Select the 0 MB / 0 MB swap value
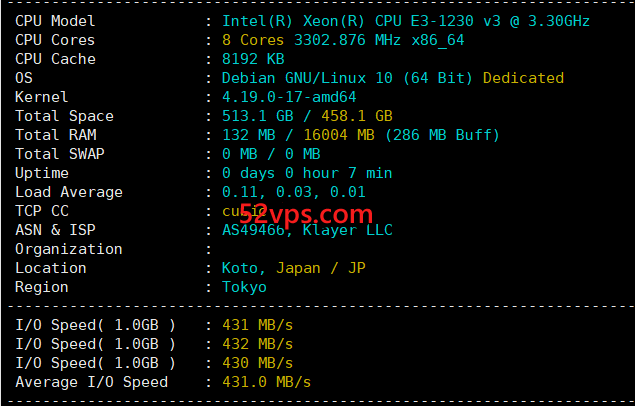 click(x=271, y=154)
